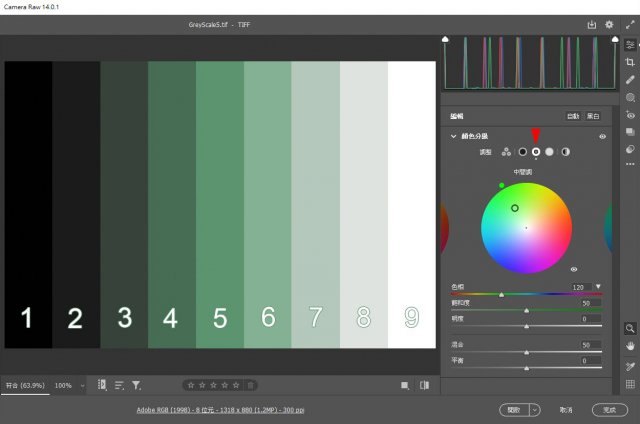The width and height of the screenshot is (640, 424).
Task: Select the Shadows color wheel mode
Action: pos(522,151)
